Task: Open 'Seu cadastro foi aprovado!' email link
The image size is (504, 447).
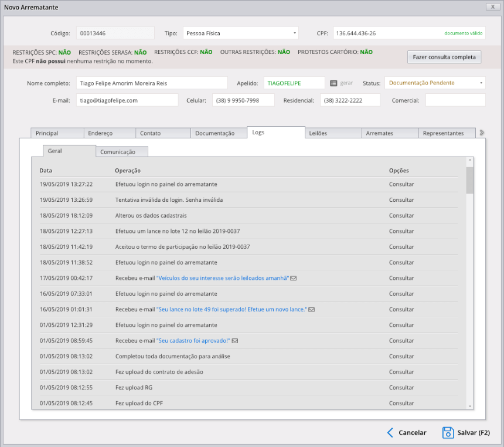Action: point(193,341)
